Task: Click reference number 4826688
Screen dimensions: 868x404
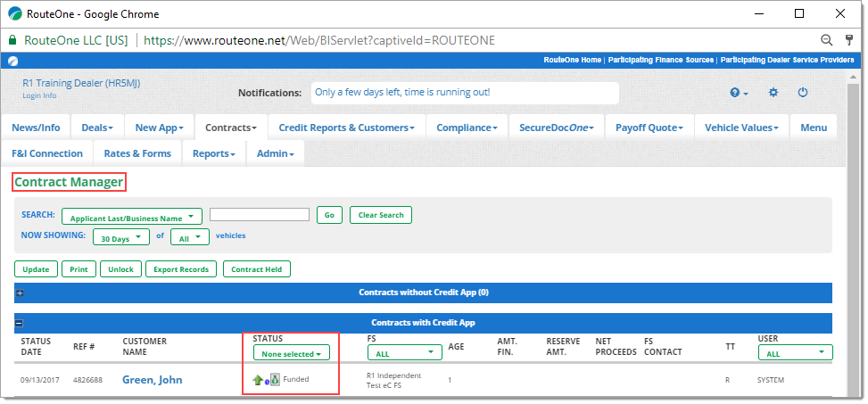Action: coord(87,380)
